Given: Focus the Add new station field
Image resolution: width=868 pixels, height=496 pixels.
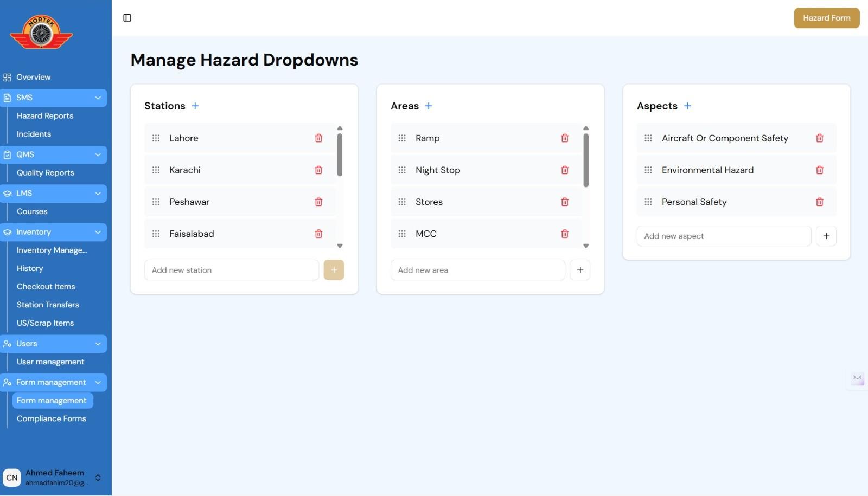Looking at the screenshot, I should pyautogui.click(x=232, y=270).
